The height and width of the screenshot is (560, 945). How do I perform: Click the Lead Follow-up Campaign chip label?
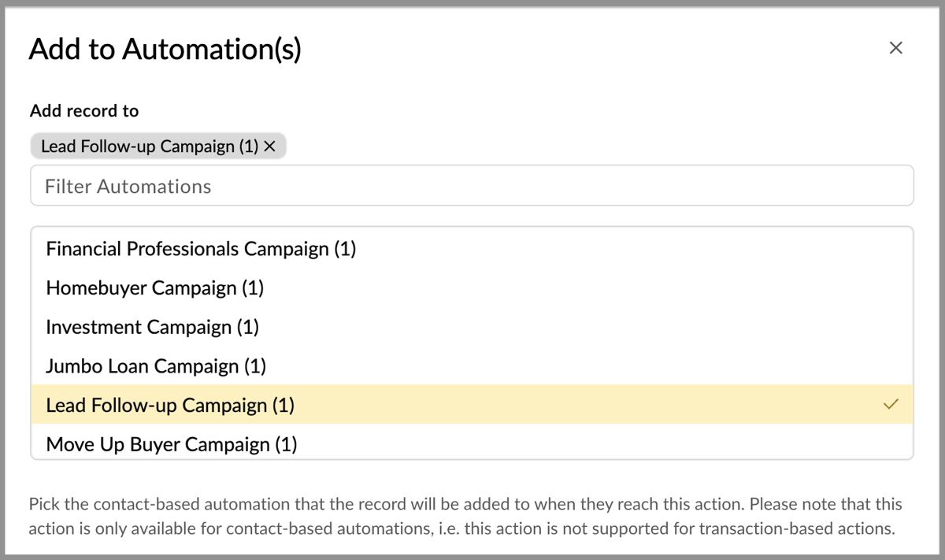pos(150,146)
